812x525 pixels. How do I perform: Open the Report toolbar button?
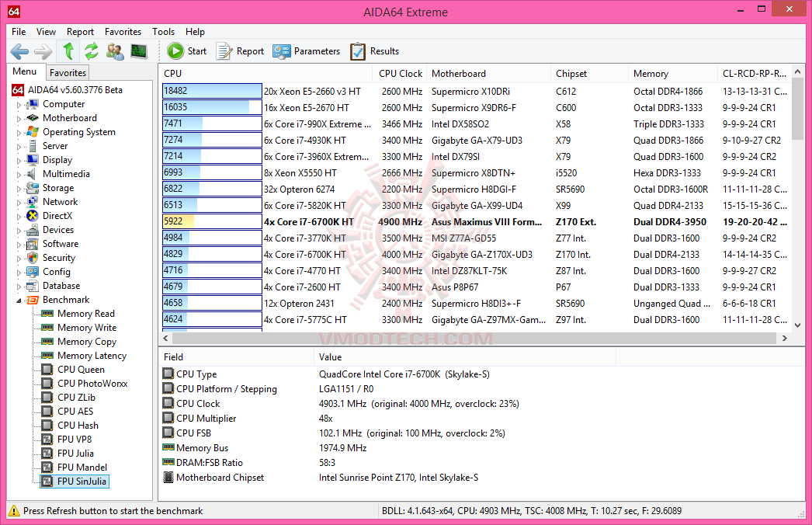point(241,51)
